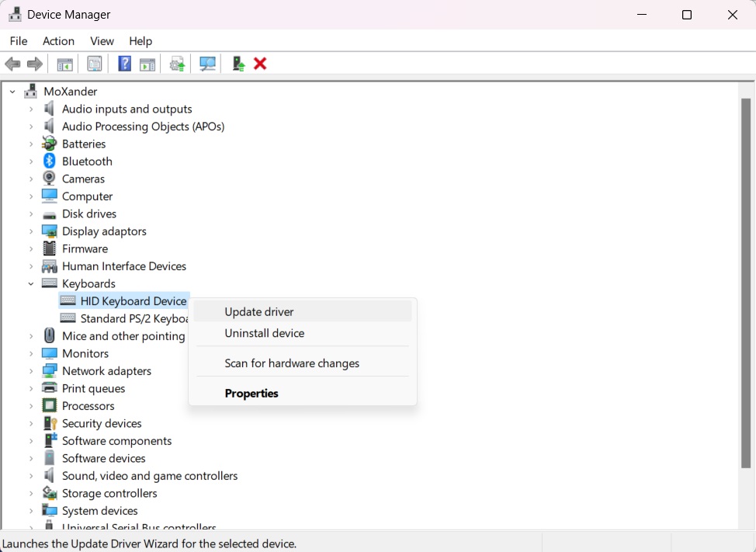This screenshot has height=552, width=756.
Task: Click the Network adapters icon
Action: pos(49,370)
